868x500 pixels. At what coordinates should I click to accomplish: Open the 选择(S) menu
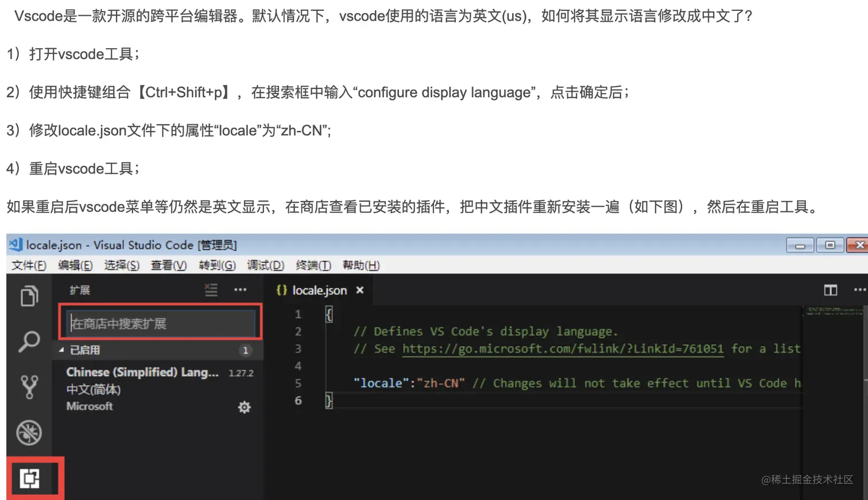[x=122, y=265]
